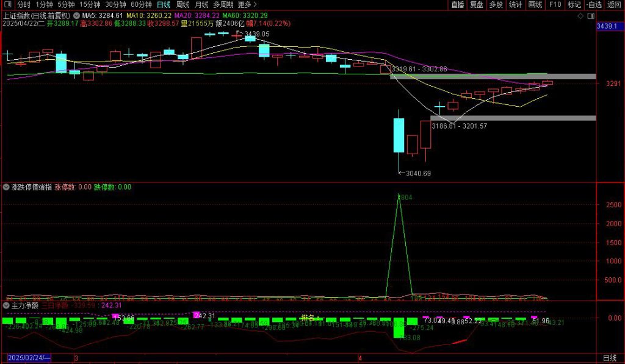Viewport: 625px width, 364px height.
Task: Select the 5分钟 timeframe
Action: tap(67, 4)
